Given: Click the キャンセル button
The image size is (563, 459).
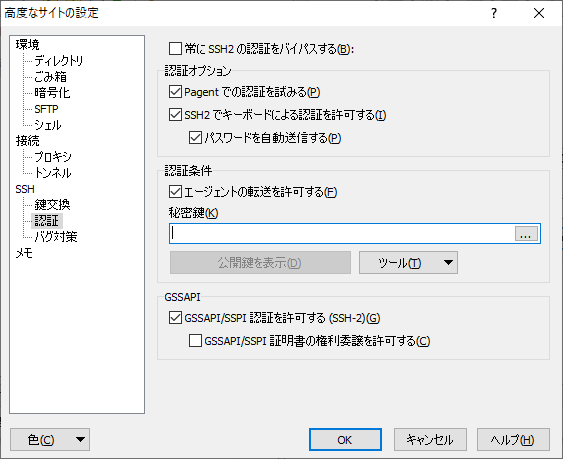Looking at the screenshot, I should (x=430, y=440).
